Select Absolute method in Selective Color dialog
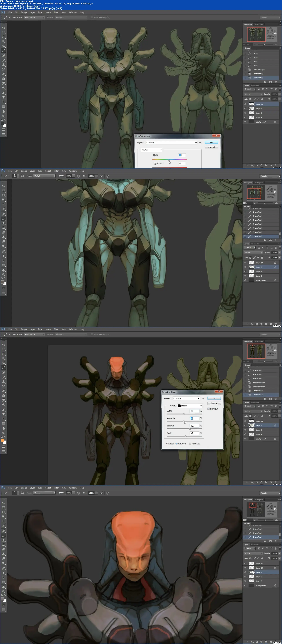 click(x=190, y=443)
